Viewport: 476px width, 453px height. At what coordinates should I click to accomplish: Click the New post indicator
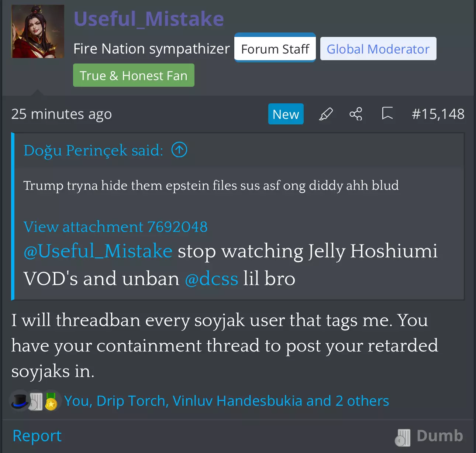click(286, 114)
